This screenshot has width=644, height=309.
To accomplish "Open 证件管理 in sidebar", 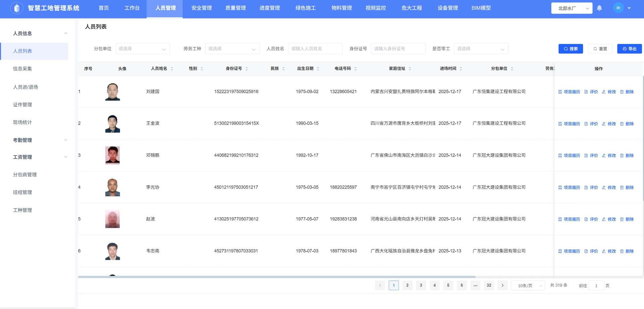I will click(x=22, y=105).
